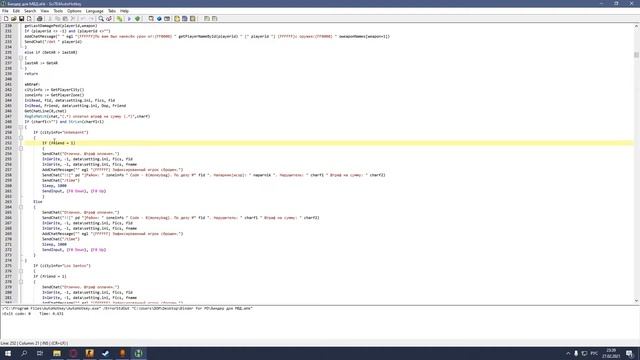Open the Windows Start menu
The height and width of the screenshot is (360, 640).
point(8,353)
